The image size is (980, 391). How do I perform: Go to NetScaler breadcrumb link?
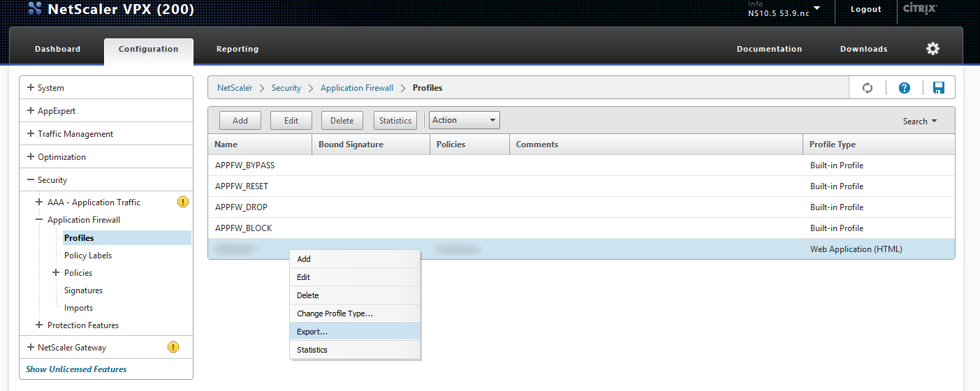coord(235,88)
